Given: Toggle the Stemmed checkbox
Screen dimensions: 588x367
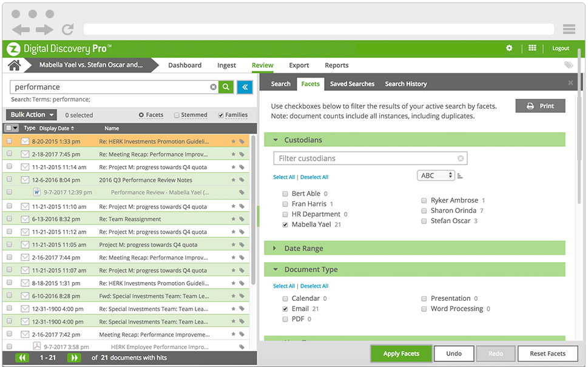Looking at the screenshot, I should pos(177,115).
